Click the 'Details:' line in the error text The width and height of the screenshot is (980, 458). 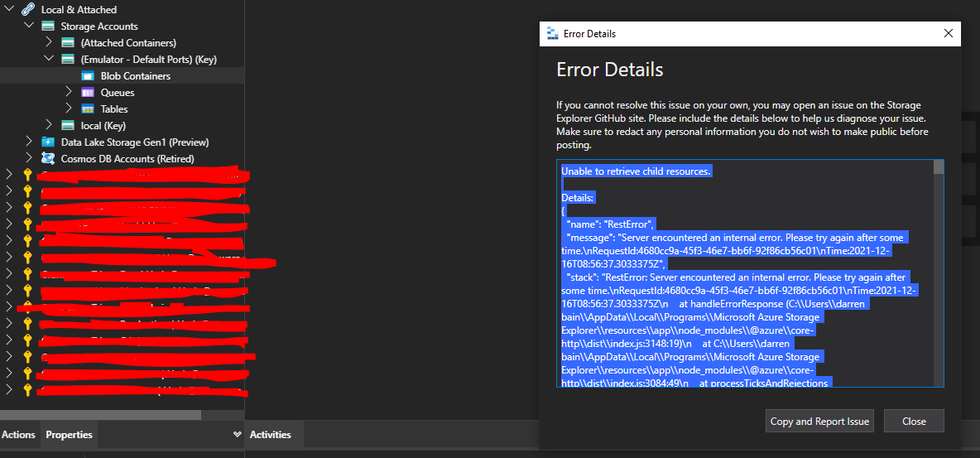[x=578, y=198]
